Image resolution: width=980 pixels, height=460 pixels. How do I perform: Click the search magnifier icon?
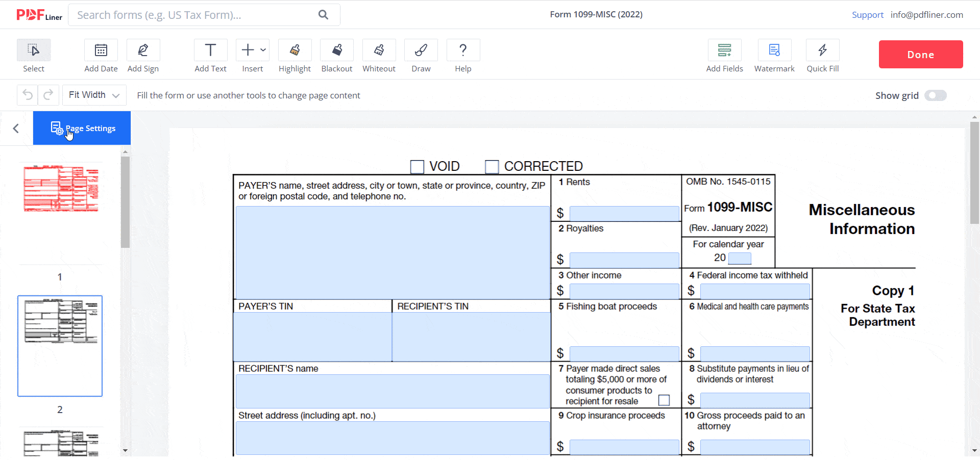(x=323, y=14)
